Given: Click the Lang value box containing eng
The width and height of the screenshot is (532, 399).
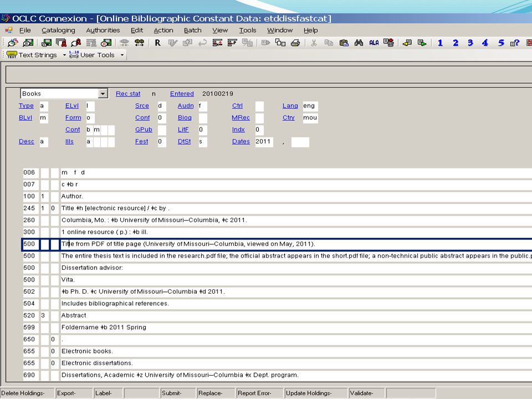Looking at the screenshot, I should [x=310, y=106].
